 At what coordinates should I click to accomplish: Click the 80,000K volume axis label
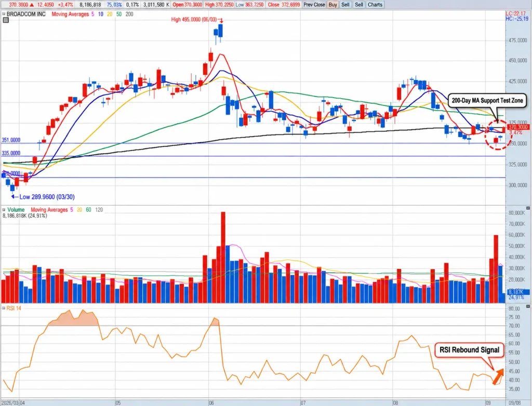517,213
